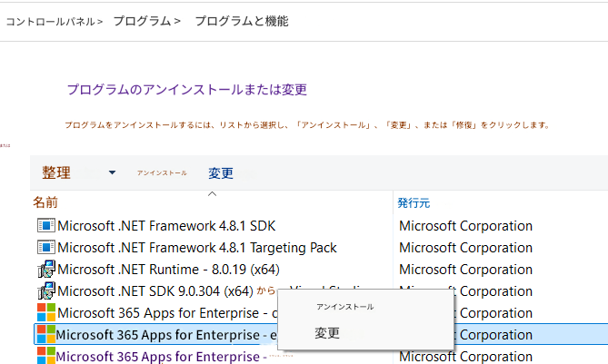Click the .NET Framework 4.8.1 SDK icon
Image resolution: width=608 pixels, height=364 pixels.
point(46,225)
